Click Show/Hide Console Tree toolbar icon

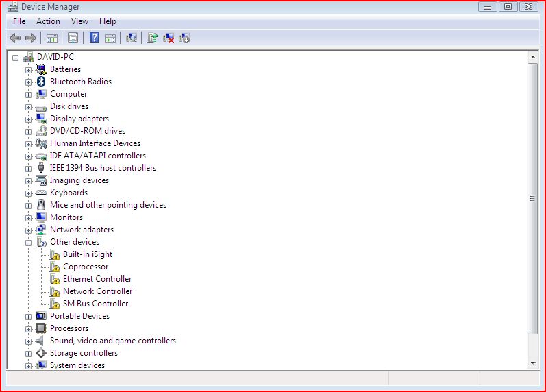[x=52, y=38]
